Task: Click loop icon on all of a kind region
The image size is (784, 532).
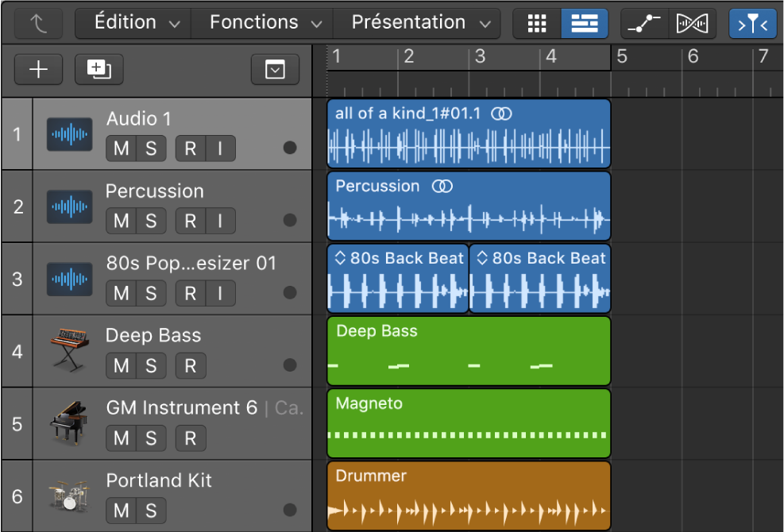Action: coord(501,114)
